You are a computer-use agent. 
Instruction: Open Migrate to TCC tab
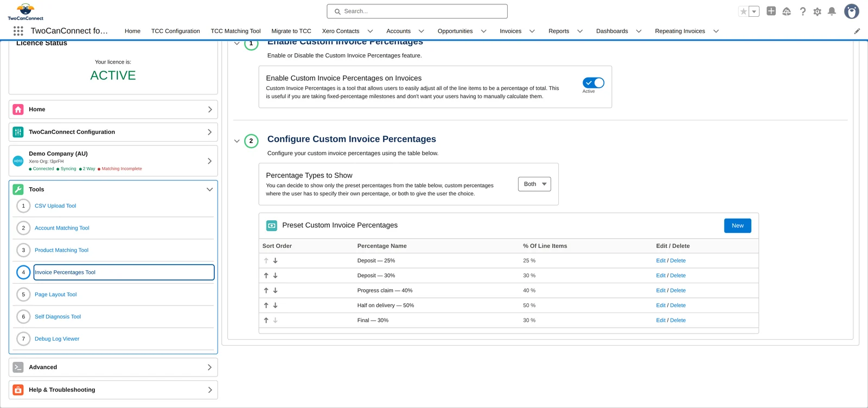[x=291, y=31]
